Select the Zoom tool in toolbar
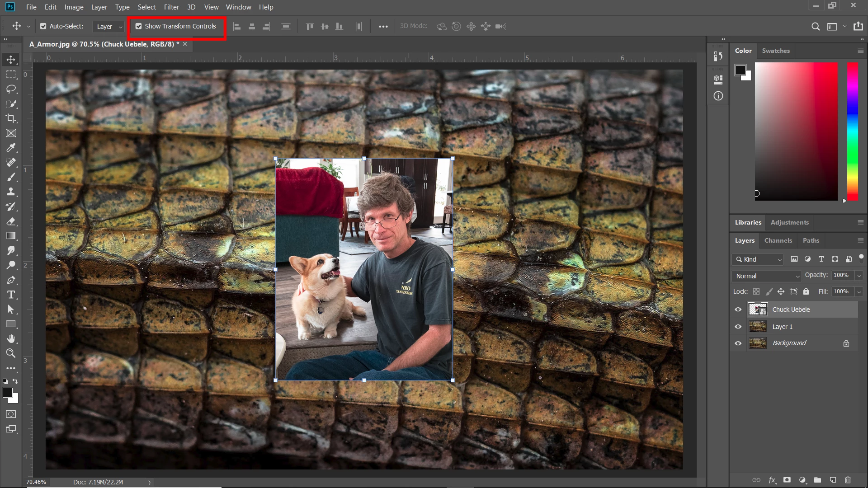The width and height of the screenshot is (868, 488). click(11, 353)
